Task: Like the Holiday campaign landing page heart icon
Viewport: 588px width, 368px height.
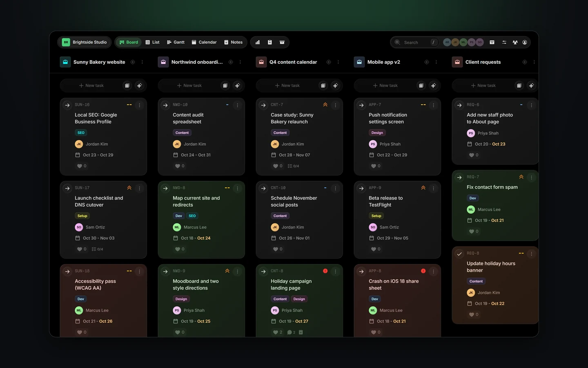Action: 276,332
